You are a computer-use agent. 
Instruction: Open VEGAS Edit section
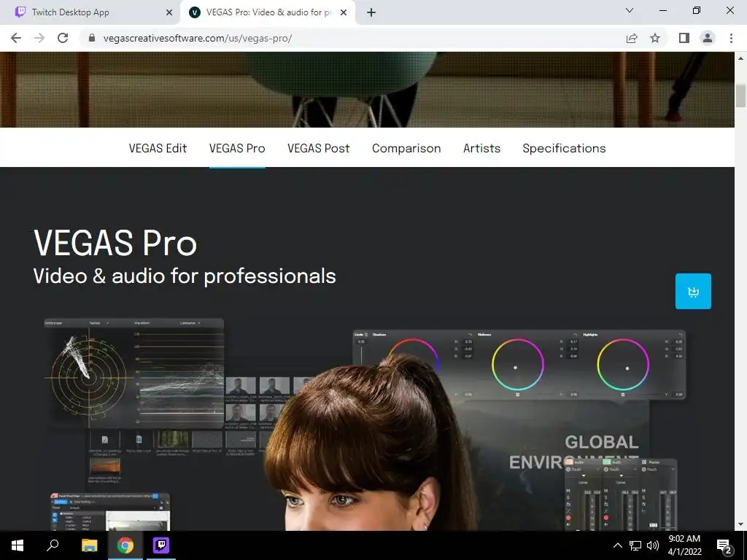coord(158,148)
